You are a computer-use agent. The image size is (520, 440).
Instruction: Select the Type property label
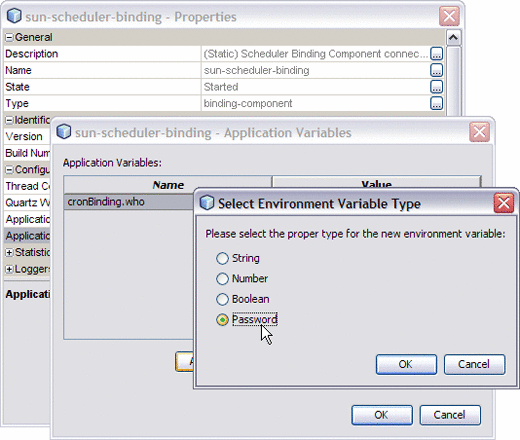click(17, 104)
